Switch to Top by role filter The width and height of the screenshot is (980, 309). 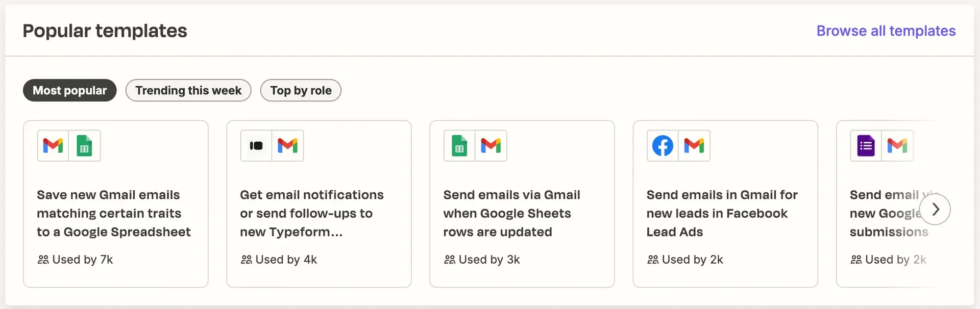click(301, 90)
